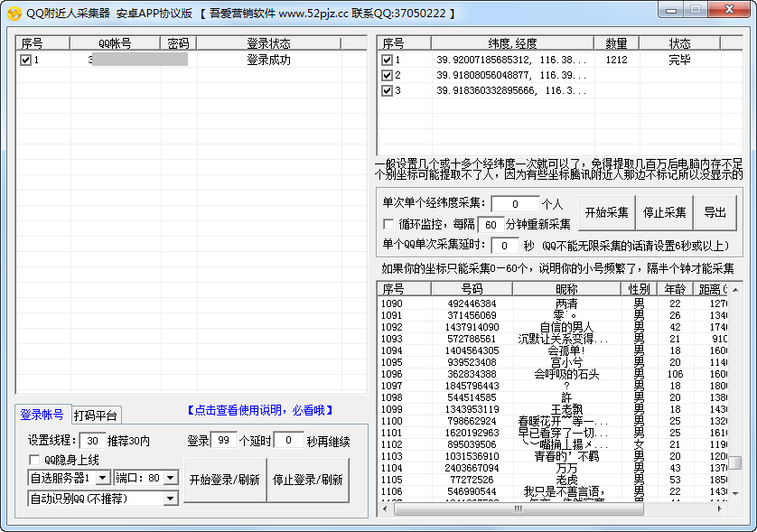Open the 自动识别QQ(不推荐) dropdown
Viewport: 757px width, 532px height.
pyautogui.click(x=171, y=499)
